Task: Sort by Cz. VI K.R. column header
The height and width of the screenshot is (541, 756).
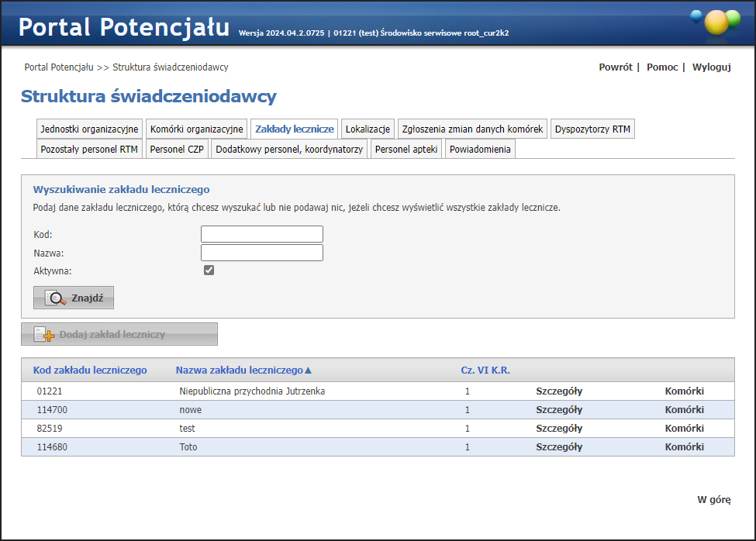Action: pyautogui.click(x=485, y=370)
